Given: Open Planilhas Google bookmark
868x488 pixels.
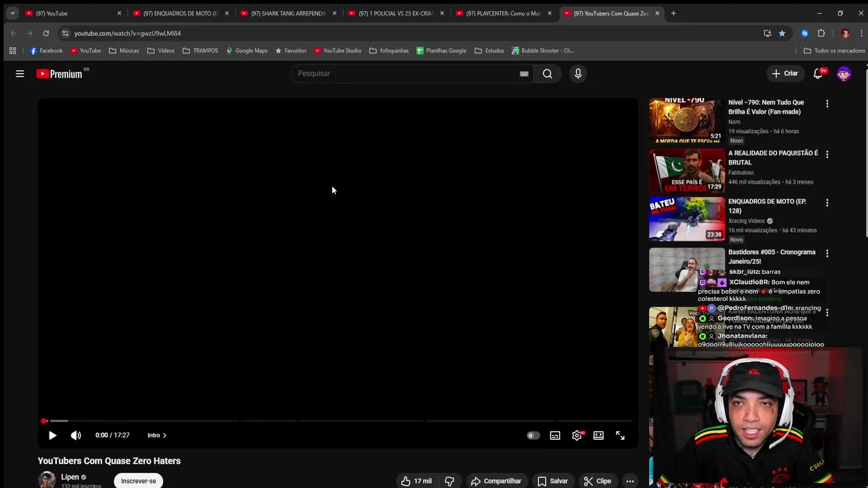Looking at the screenshot, I should point(441,51).
